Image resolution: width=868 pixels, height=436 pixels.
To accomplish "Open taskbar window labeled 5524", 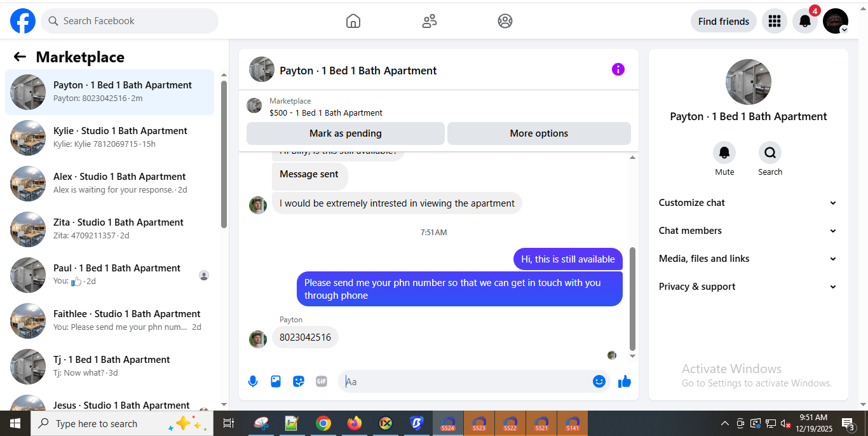I will [x=448, y=423].
